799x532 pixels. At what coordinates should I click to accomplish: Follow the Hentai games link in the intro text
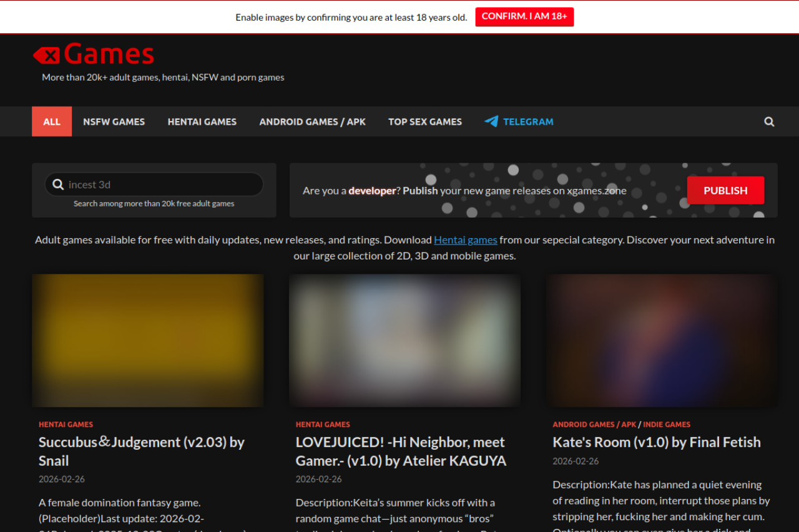(x=465, y=240)
